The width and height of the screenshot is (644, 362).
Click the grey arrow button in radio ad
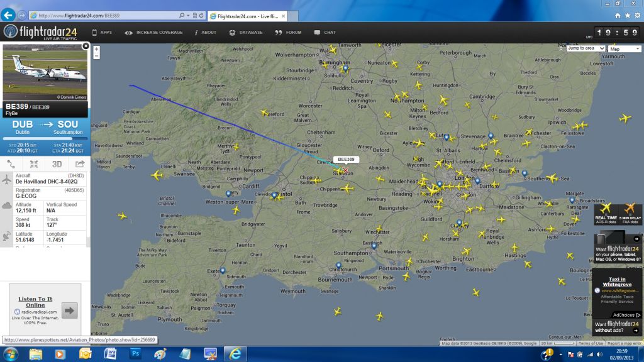click(x=69, y=310)
